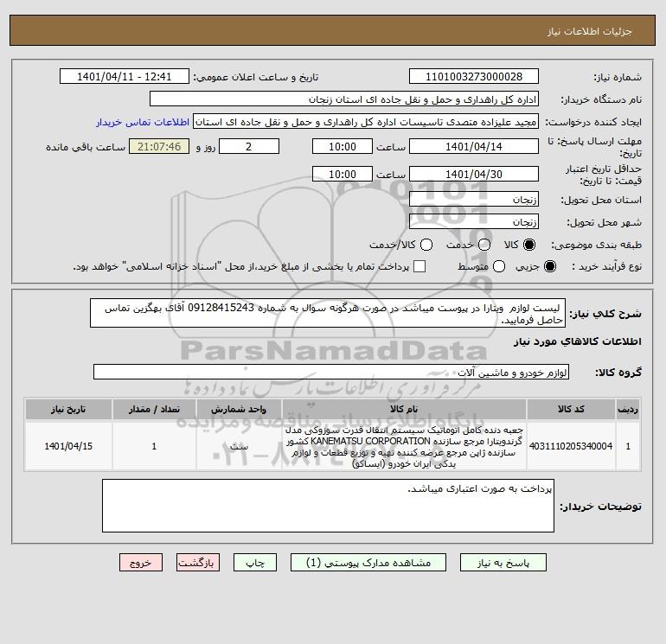Click the نام کالا column header
Image resolution: width=666 pixels, height=644 pixels.
click(x=404, y=409)
